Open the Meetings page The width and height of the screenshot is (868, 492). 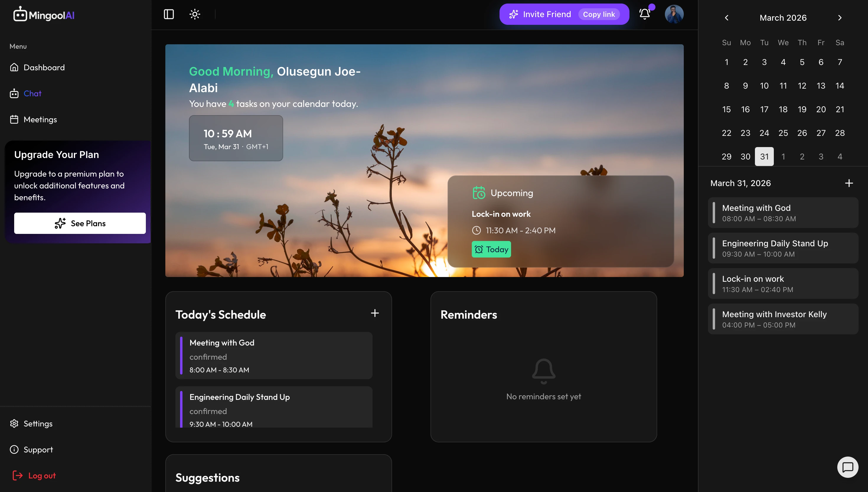[40, 120]
